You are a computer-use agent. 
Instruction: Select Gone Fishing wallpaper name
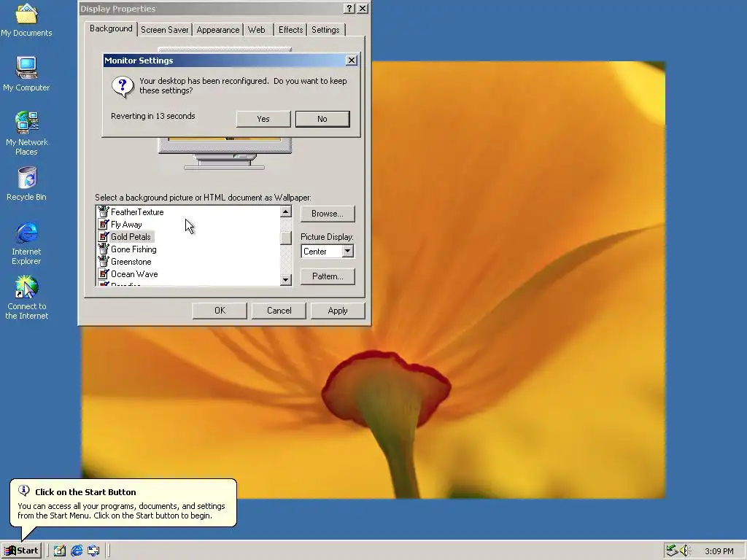[x=133, y=249]
